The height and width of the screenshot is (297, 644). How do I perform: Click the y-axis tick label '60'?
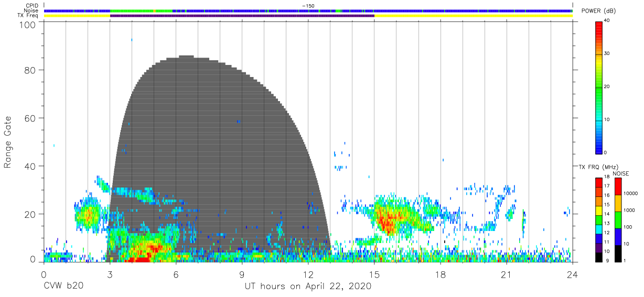click(31, 118)
